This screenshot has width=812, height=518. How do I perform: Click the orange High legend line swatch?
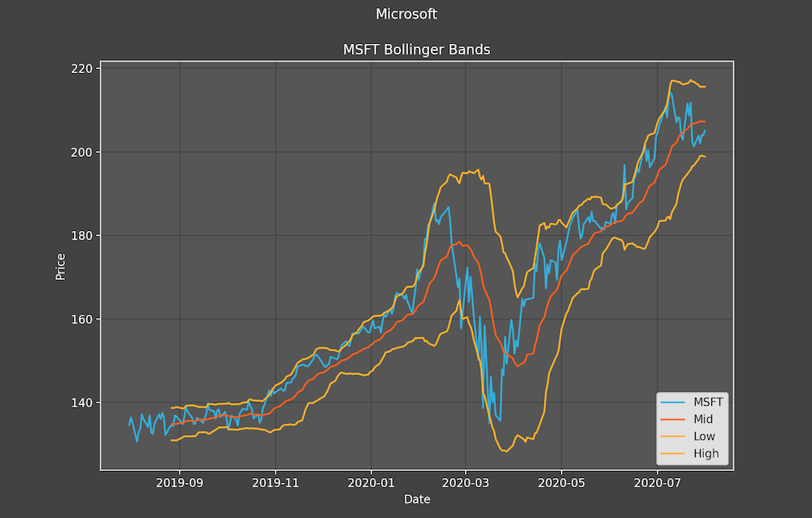pos(673,454)
